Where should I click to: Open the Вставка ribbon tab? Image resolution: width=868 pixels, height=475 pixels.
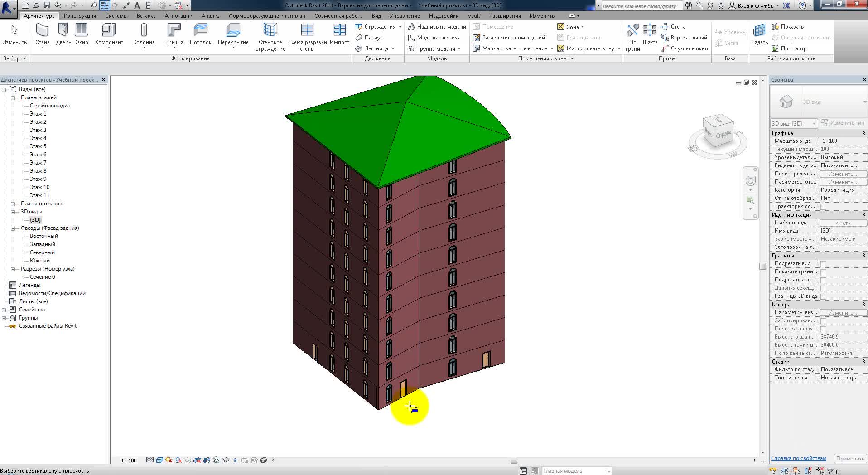tap(146, 16)
